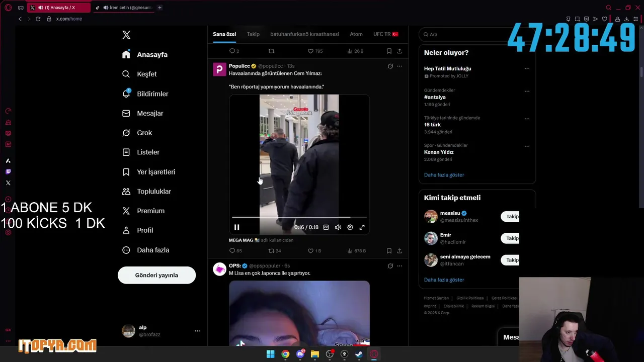Image resolution: width=644 pixels, height=362 pixels.
Task: Open Kenan Yıldız trend
Action: click(439, 152)
